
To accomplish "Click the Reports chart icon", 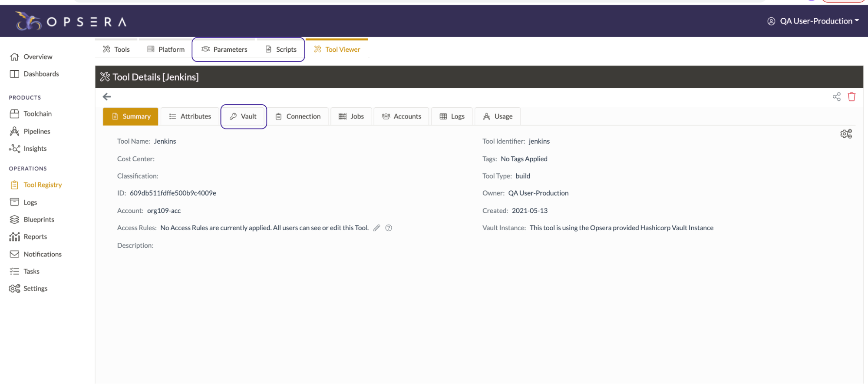I will point(14,237).
